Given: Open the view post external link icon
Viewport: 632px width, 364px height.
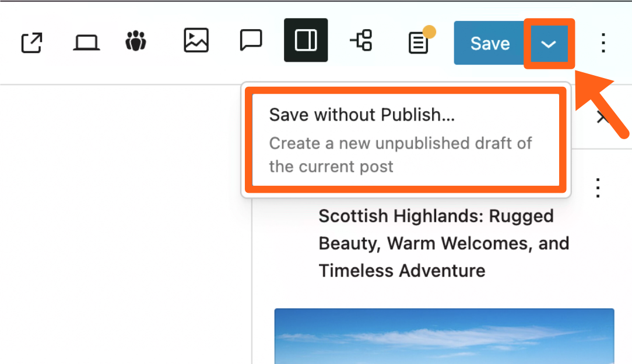Looking at the screenshot, I should coord(31,43).
